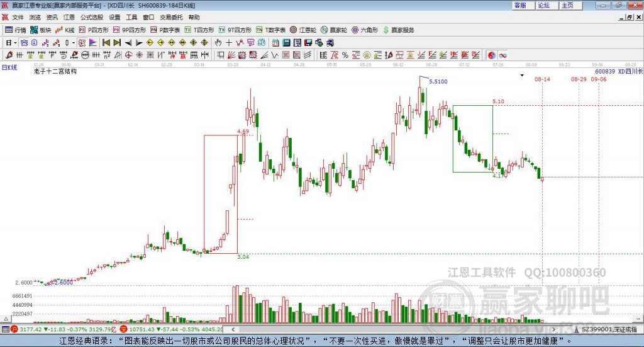Screen dimensions: 644x347
Task: Click the save floppy disk icon
Action: (x=308, y=43)
